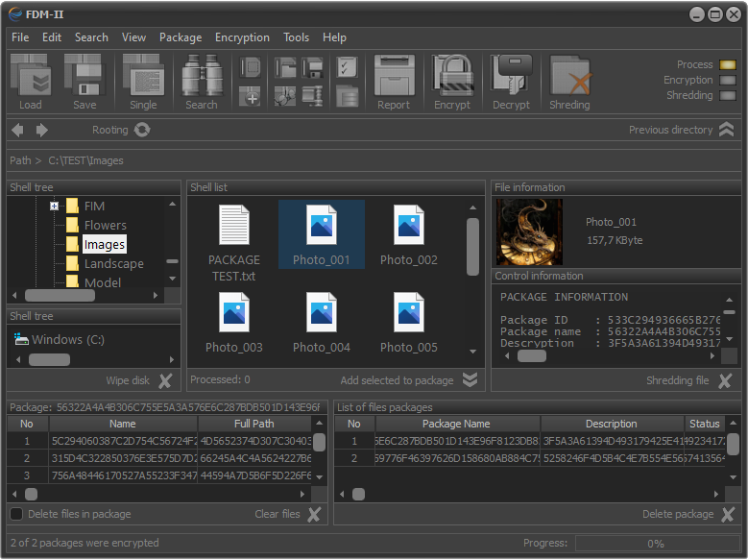
Task: Click the Decrypt key icon
Action: 512,76
